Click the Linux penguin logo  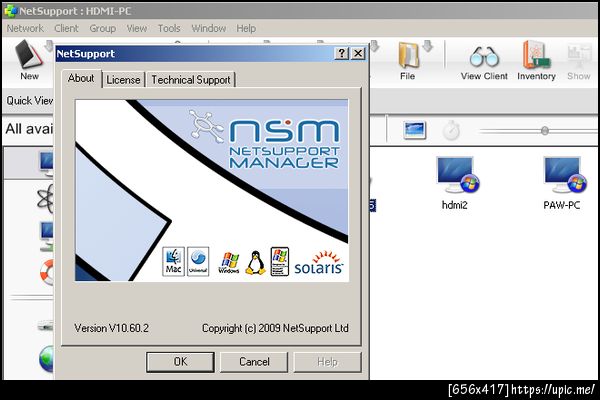coord(255,263)
